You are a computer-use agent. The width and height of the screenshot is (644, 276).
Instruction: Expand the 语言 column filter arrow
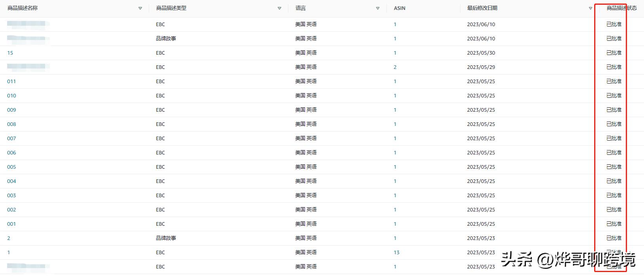pyautogui.click(x=377, y=8)
